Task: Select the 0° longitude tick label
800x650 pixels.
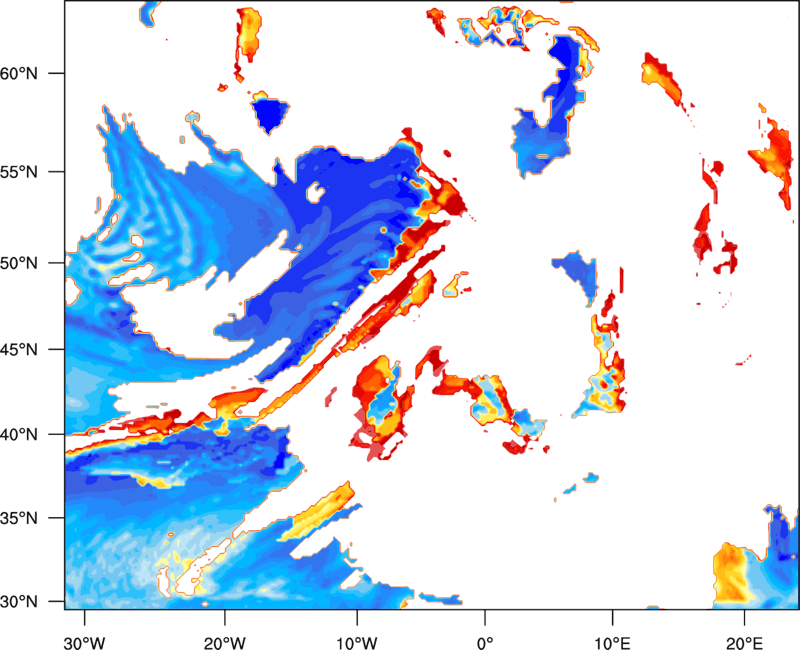Action: point(485,643)
